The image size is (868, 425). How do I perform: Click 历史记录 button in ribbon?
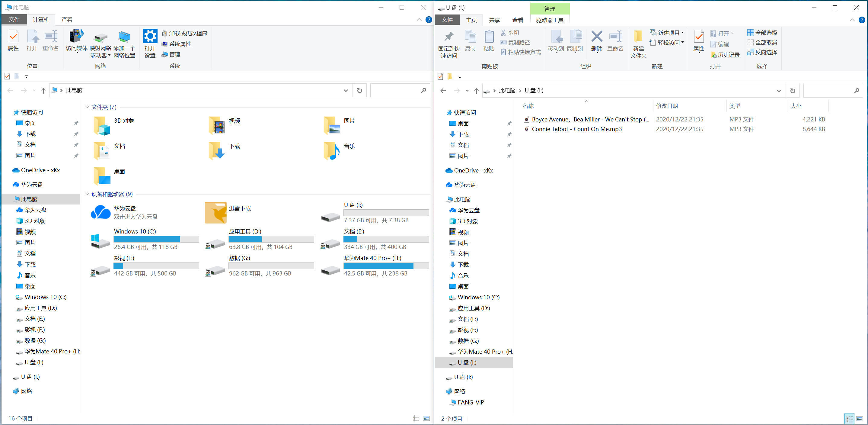725,55
